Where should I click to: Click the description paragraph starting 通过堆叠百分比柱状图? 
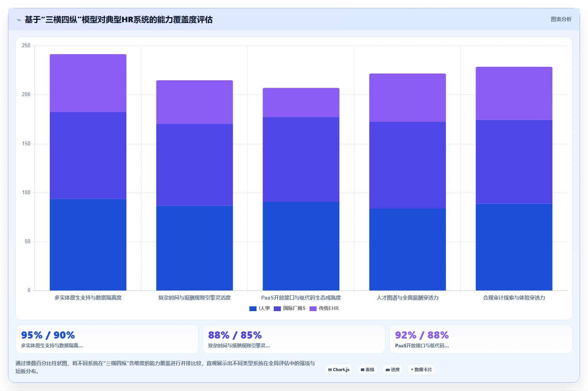tap(165, 367)
